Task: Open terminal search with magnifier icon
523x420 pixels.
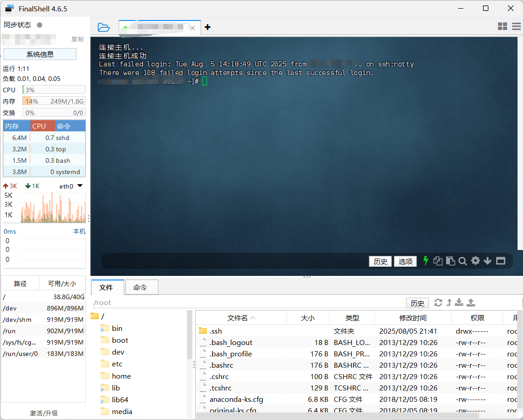Action: click(x=463, y=261)
